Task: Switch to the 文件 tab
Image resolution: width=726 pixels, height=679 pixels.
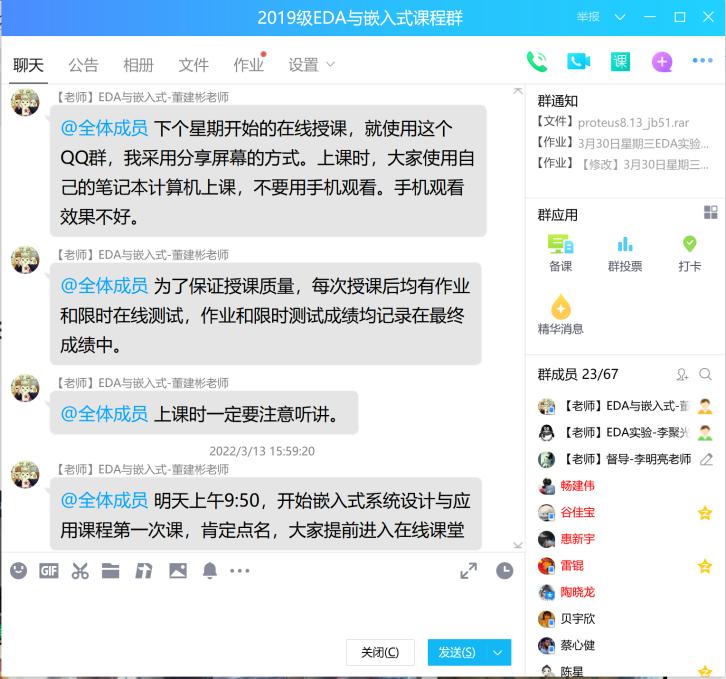Action: [x=193, y=65]
